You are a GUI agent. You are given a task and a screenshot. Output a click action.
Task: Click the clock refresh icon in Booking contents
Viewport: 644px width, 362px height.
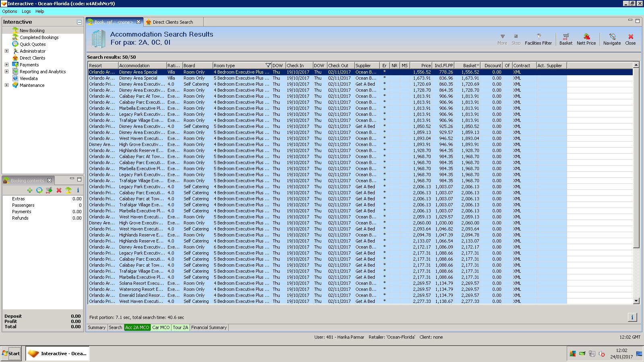[x=39, y=190]
